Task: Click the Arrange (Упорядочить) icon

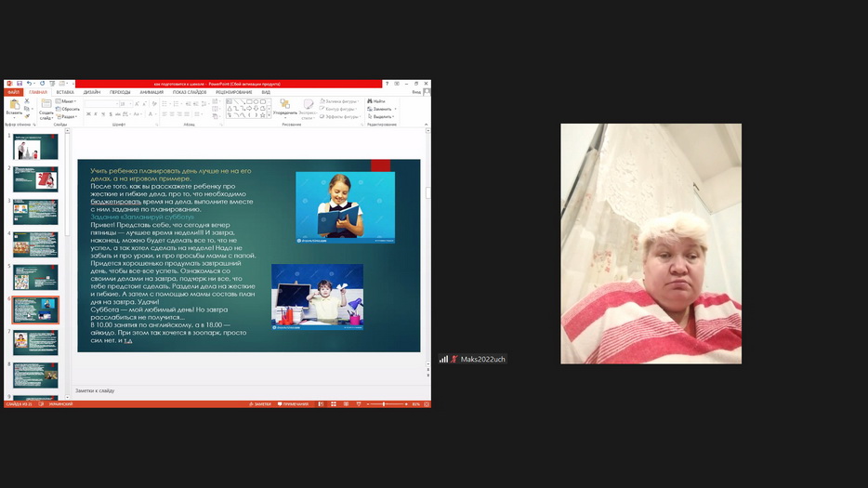Action: pos(285,106)
